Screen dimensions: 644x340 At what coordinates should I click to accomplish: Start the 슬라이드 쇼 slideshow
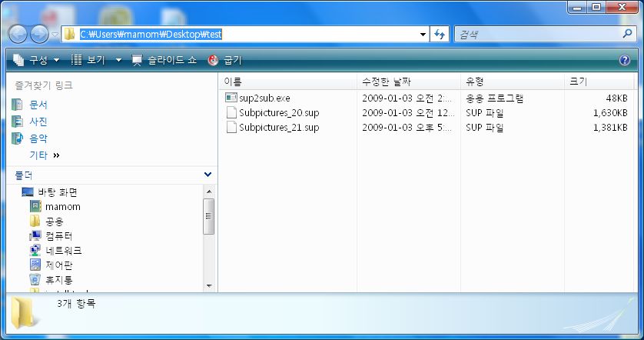pos(164,60)
